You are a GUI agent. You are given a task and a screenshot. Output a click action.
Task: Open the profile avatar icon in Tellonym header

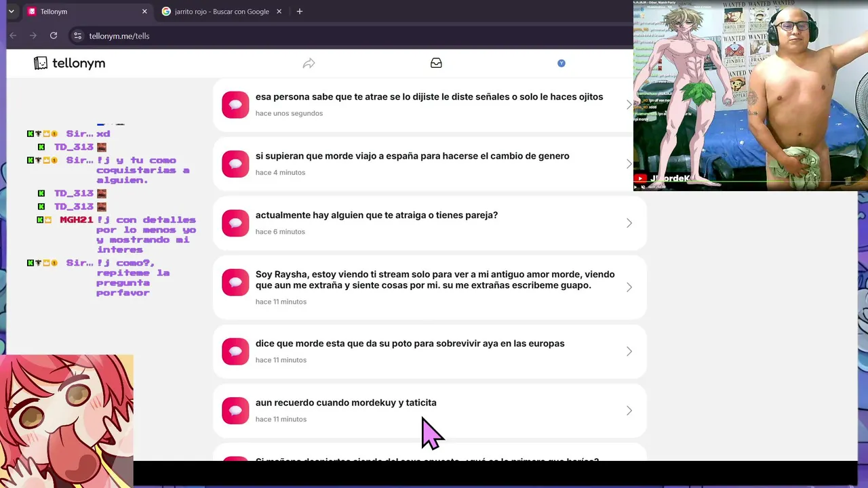(561, 63)
